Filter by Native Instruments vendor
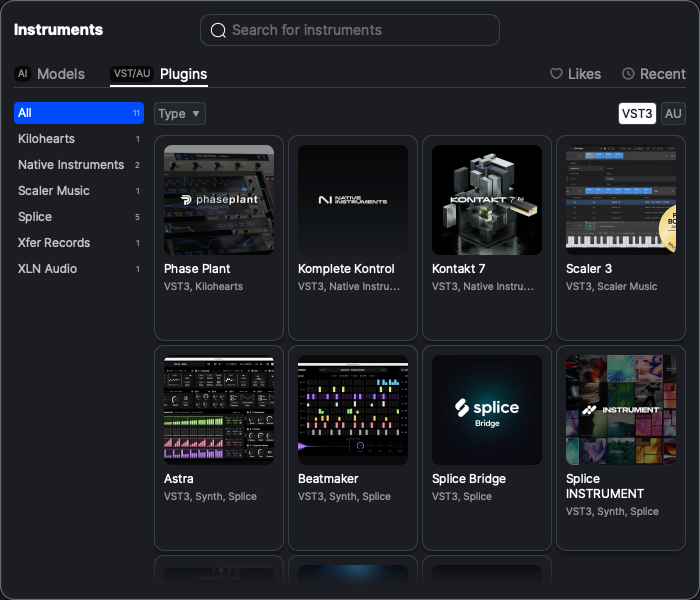This screenshot has height=600, width=700. (x=79, y=165)
